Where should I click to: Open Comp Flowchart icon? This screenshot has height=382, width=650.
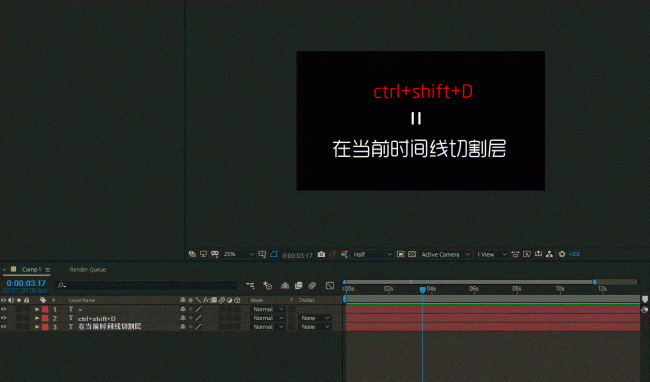click(x=549, y=254)
